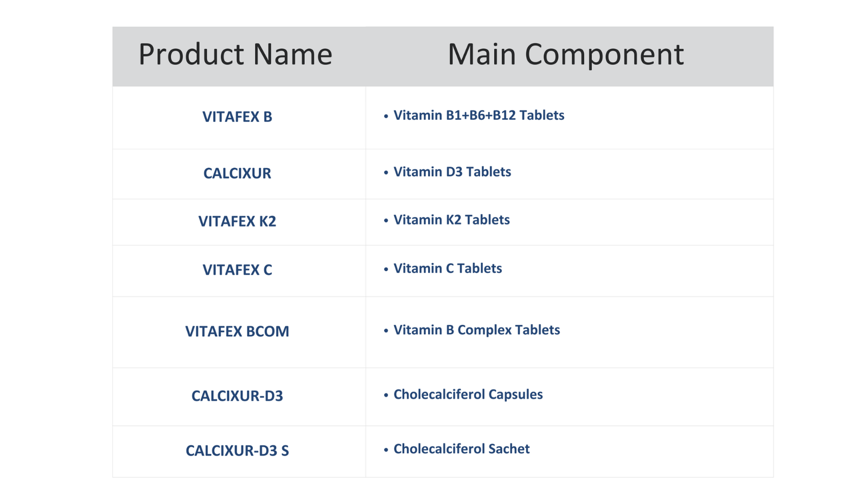
Task: Click the Vitamin B1+B6+B12 Tablets text
Action: [478, 115]
